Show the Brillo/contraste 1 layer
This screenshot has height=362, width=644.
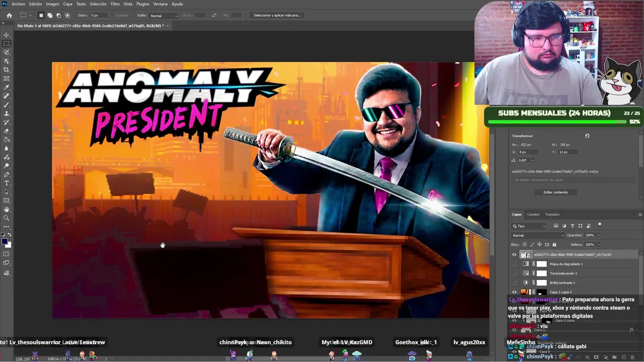point(514,283)
